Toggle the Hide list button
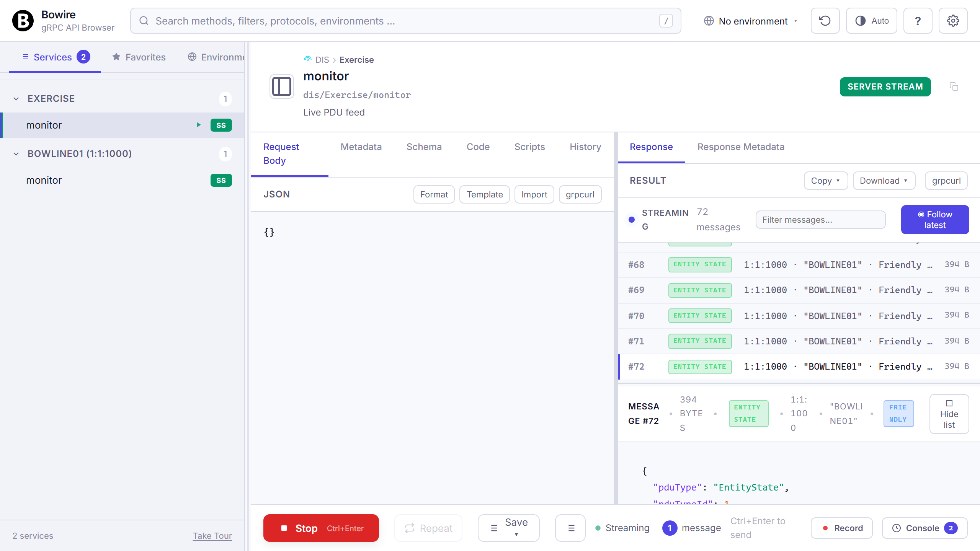980x551 pixels. click(949, 414)
